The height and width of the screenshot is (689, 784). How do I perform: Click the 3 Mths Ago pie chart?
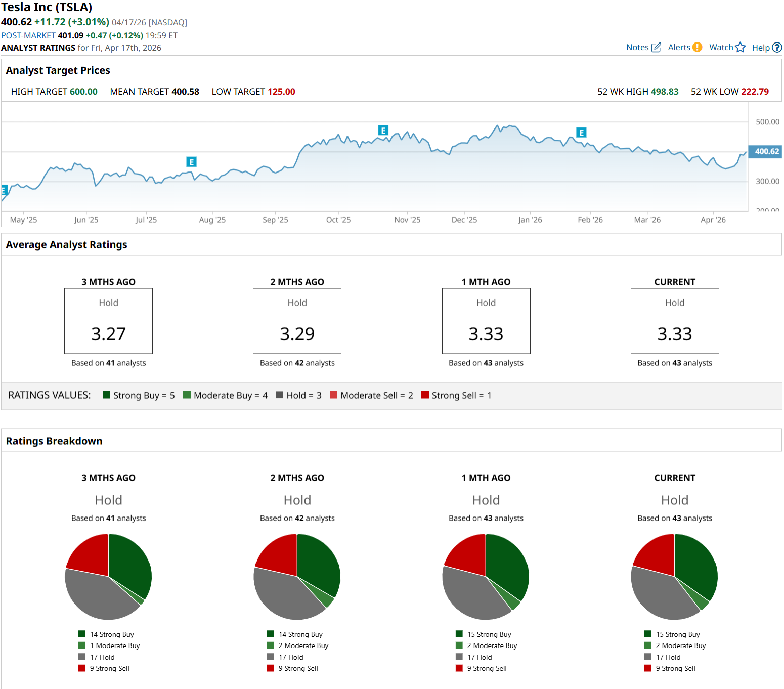(x=108, y=577)
